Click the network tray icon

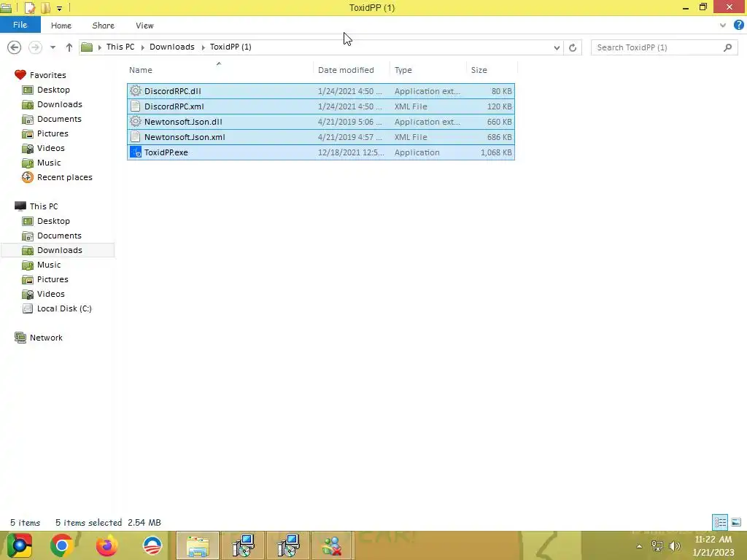click(657, 546)
